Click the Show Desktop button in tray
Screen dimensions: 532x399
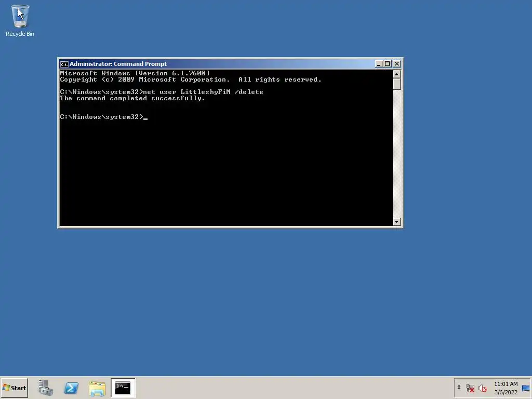click(526, 388)
